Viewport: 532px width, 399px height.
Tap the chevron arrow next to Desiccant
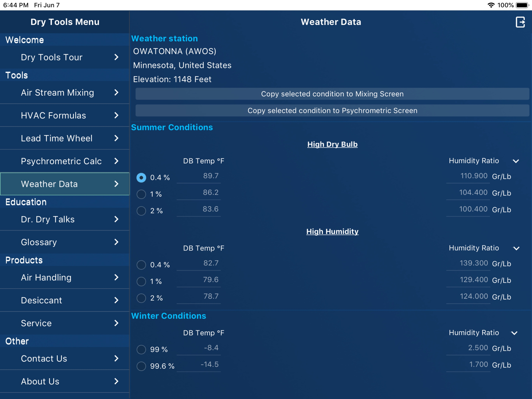click(116, 300)
